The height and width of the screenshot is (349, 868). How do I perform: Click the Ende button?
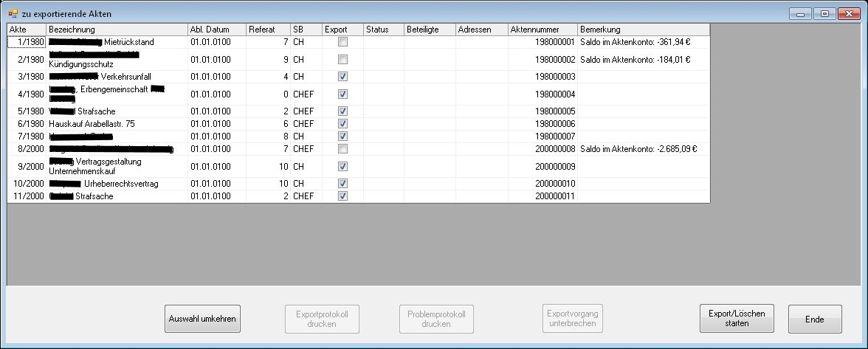815,319
